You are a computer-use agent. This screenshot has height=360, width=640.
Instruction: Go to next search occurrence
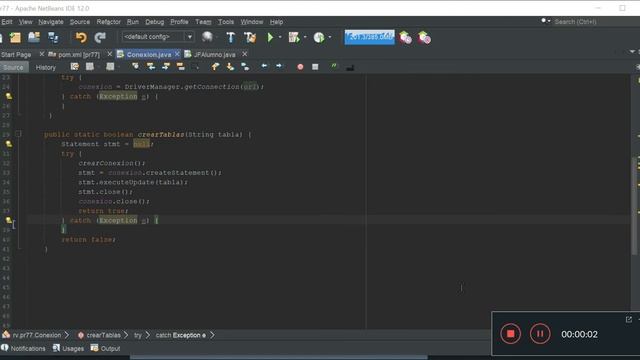click(x=166, y=66)
